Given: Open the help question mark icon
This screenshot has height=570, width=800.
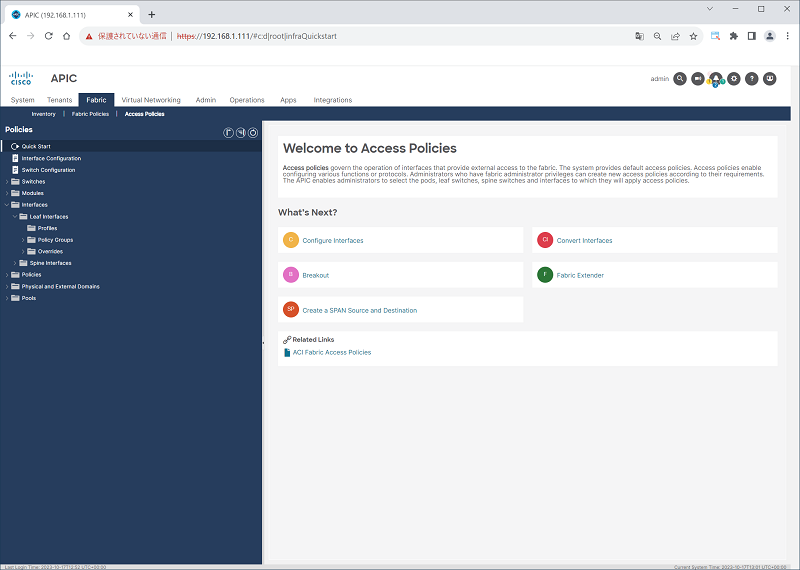Looking at the screenshot, I should (752, 79).
